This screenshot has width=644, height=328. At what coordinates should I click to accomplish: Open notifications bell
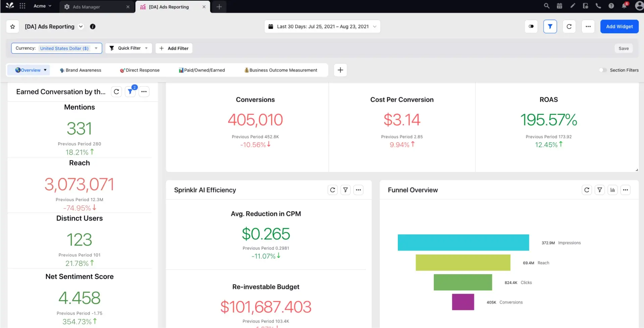coord(624,6)
